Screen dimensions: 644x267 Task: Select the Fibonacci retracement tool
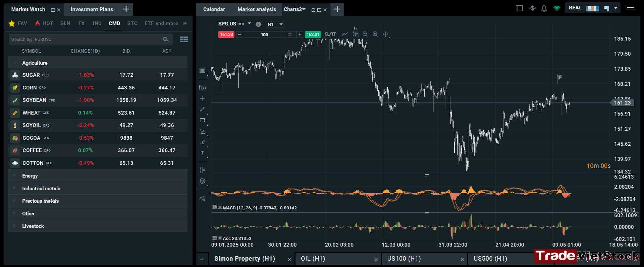(x=202, y=131)
